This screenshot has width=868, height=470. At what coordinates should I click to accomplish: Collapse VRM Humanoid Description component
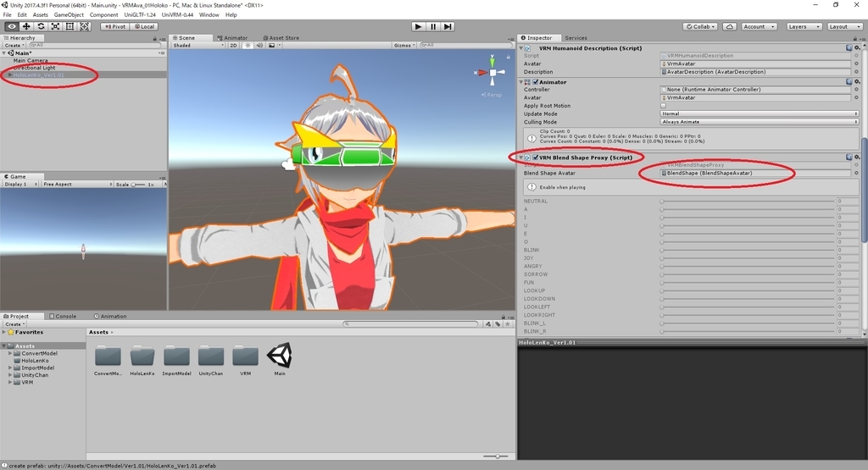(521, 48)
